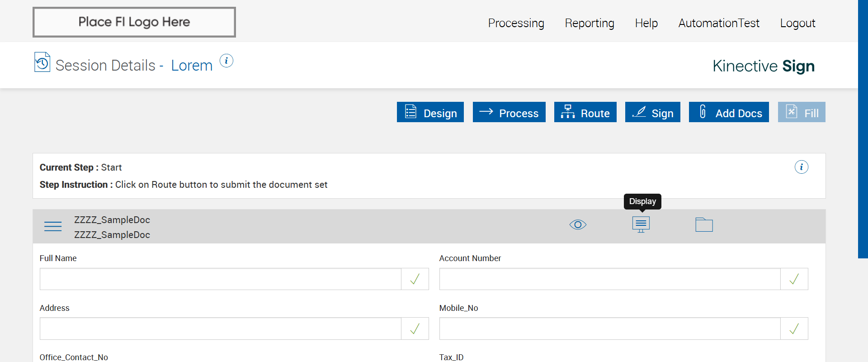Click the Full Name green checkmark

pos(415,279)
